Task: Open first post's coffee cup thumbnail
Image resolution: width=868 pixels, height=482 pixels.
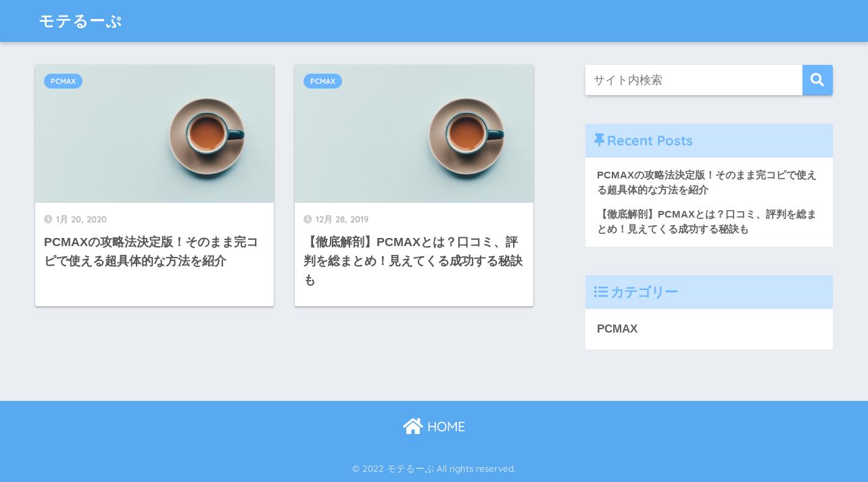Action: [154, 134]
